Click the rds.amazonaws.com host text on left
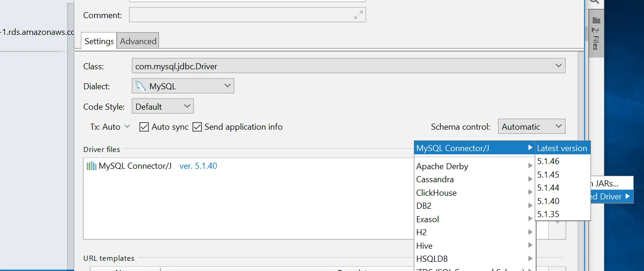 point(37,32)
